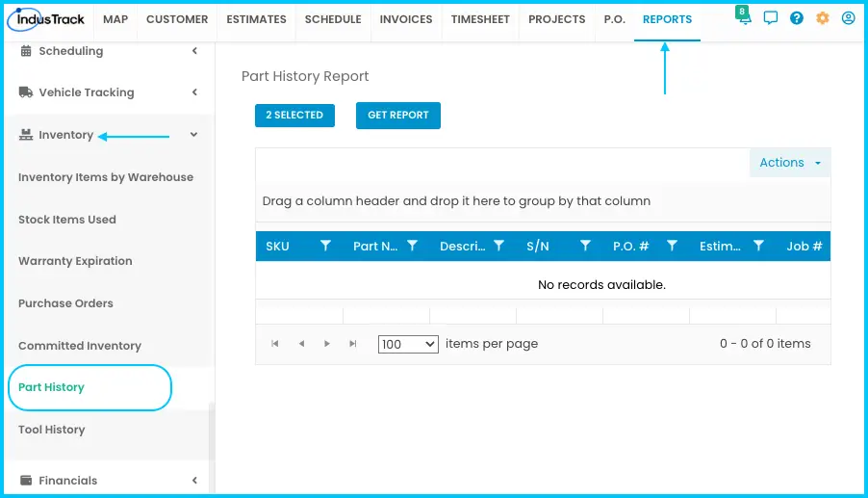Open the notifications bell icon
This screenshot has height=498, width=868.
745,17
